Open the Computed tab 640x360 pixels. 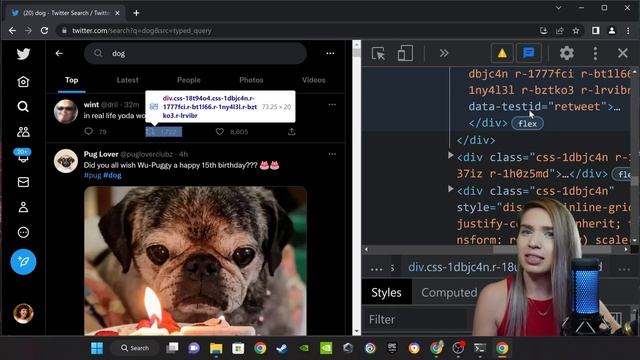pyautogui.click(x=449, y=292)
